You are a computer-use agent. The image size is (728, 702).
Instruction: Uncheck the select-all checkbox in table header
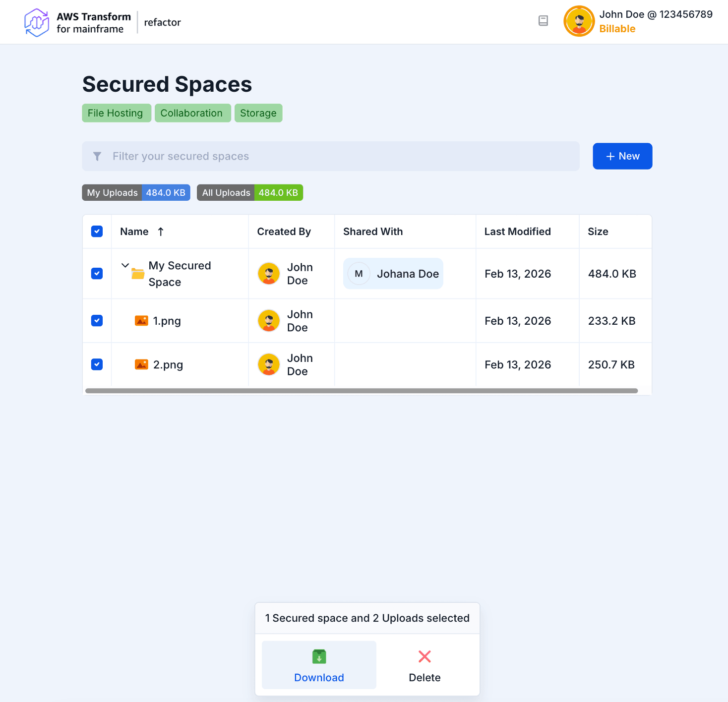click(x=97, y=232)
